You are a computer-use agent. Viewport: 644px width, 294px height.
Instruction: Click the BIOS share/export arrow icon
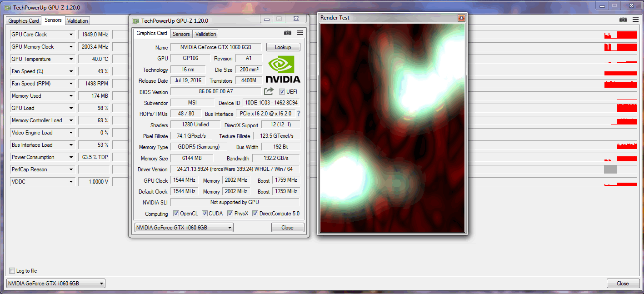pos(269,91)
